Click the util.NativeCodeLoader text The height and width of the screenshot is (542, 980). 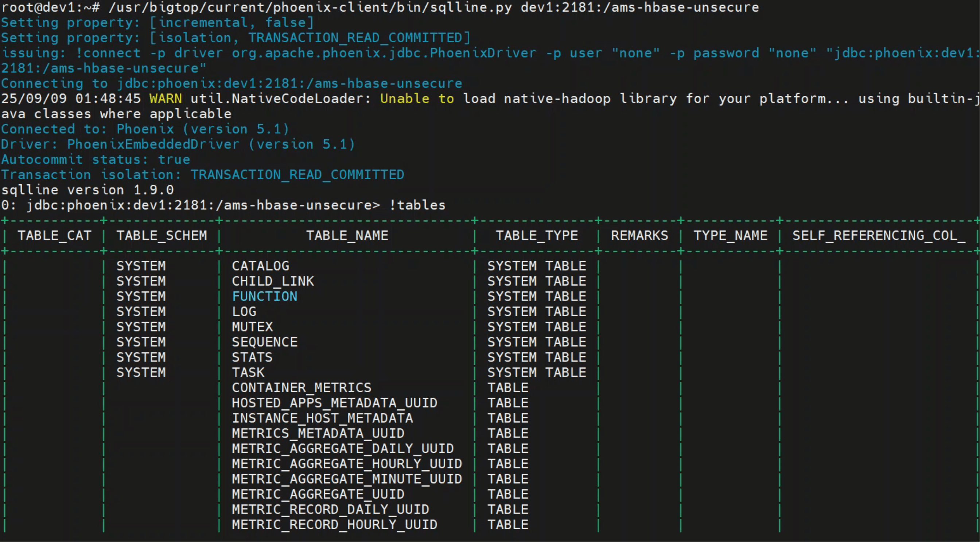click(x=281, y=99)
